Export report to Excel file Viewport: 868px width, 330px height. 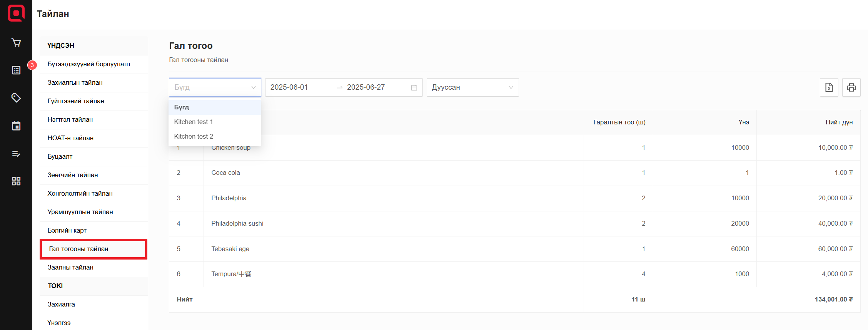[x=829, y=87]
